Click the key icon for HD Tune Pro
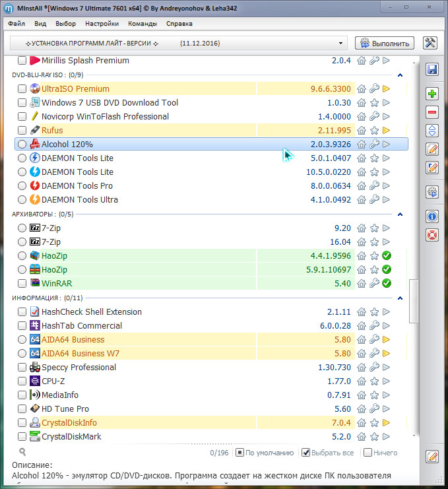 coord(374,408)
